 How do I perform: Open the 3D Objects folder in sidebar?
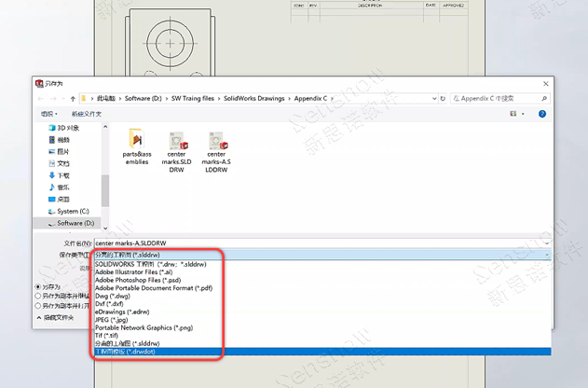pos(67,127)
